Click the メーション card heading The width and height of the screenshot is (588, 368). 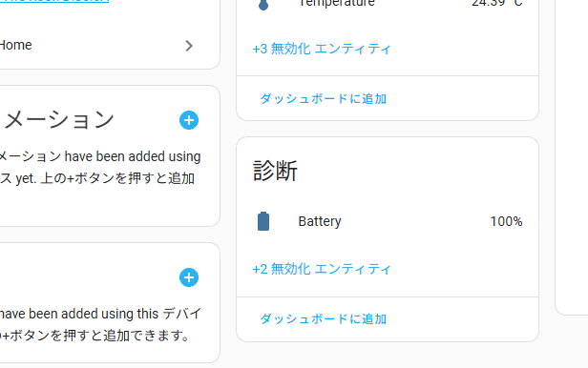click(59, 120)
